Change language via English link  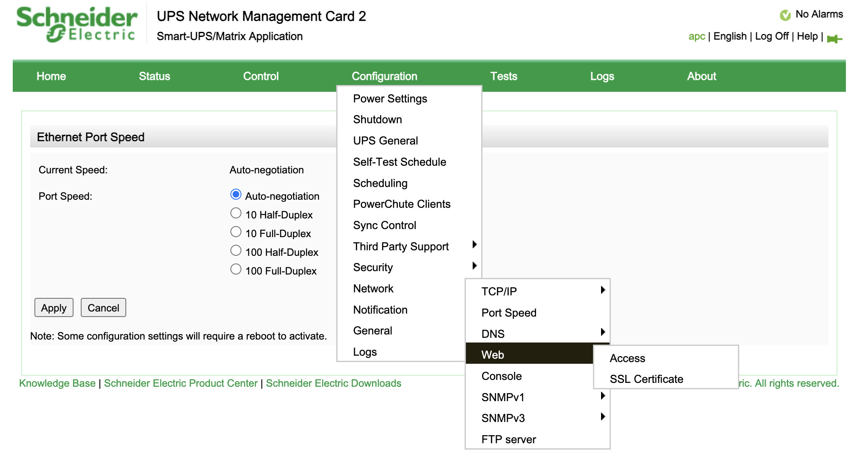(x=730, y=37)
